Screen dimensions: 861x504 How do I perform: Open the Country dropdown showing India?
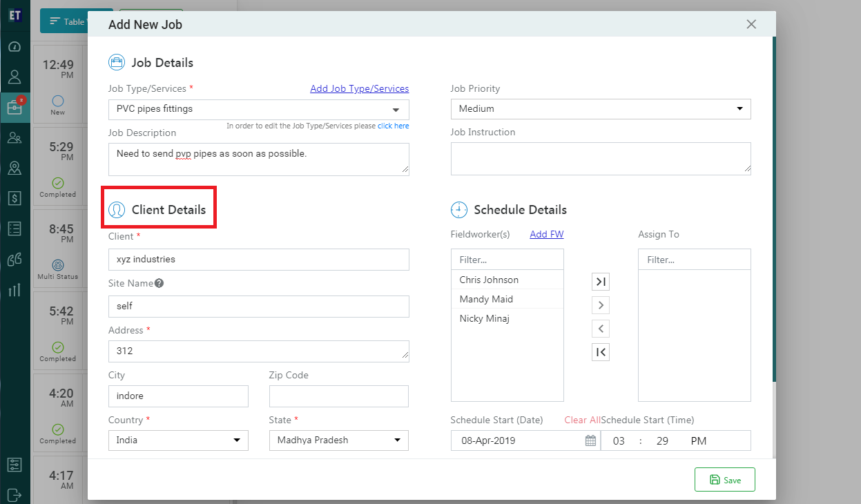pyautogui.click(x=236, y=440)
